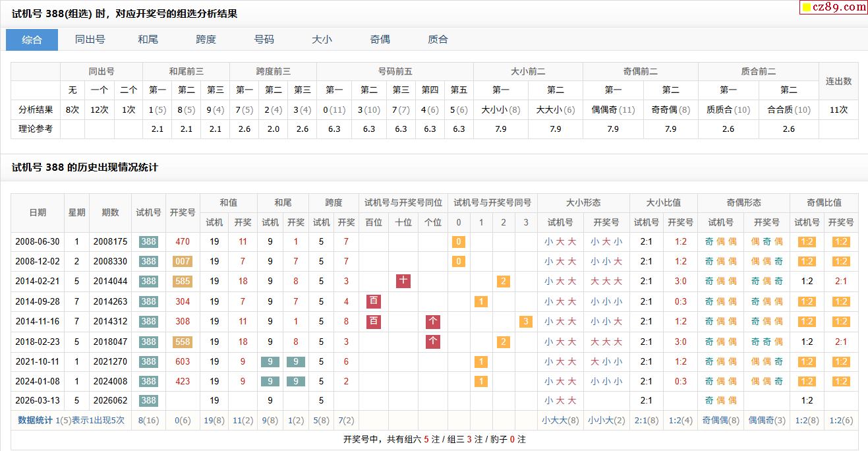Click the 388 badge in the 2026-03-13 row
The width and height of the screenshot is (868, 451).
(148, 401)
